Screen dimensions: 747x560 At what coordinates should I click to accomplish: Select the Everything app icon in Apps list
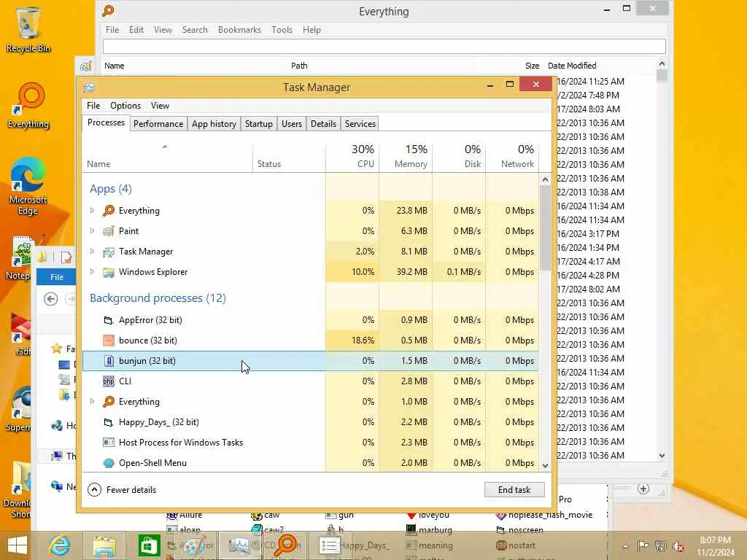(x=109, y=211)
